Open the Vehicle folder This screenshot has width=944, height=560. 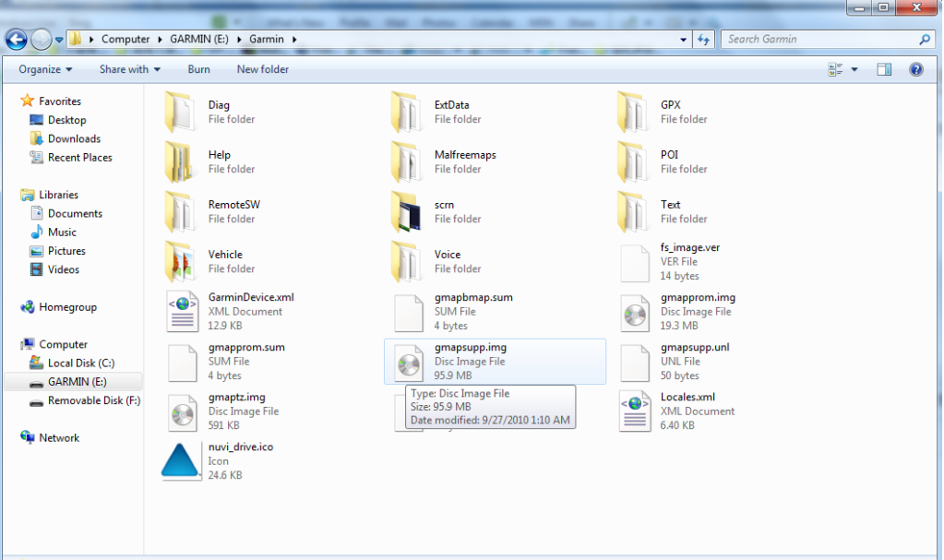pos(181,262)
